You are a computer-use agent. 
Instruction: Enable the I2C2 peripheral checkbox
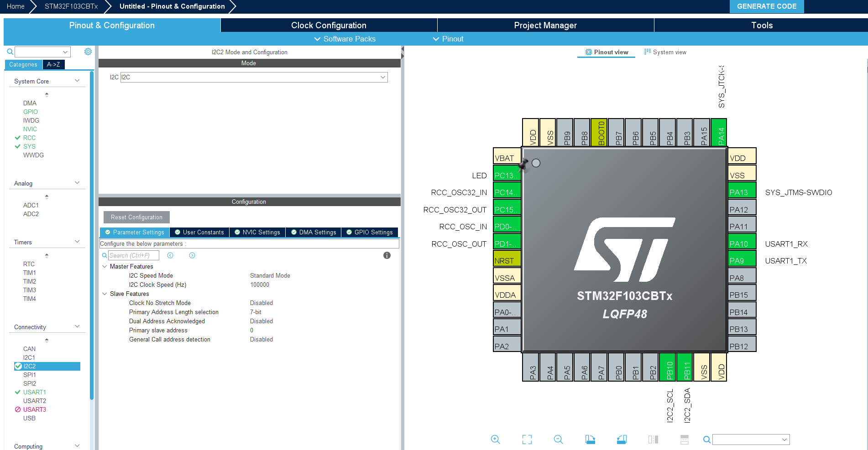[x=18, y=366]
